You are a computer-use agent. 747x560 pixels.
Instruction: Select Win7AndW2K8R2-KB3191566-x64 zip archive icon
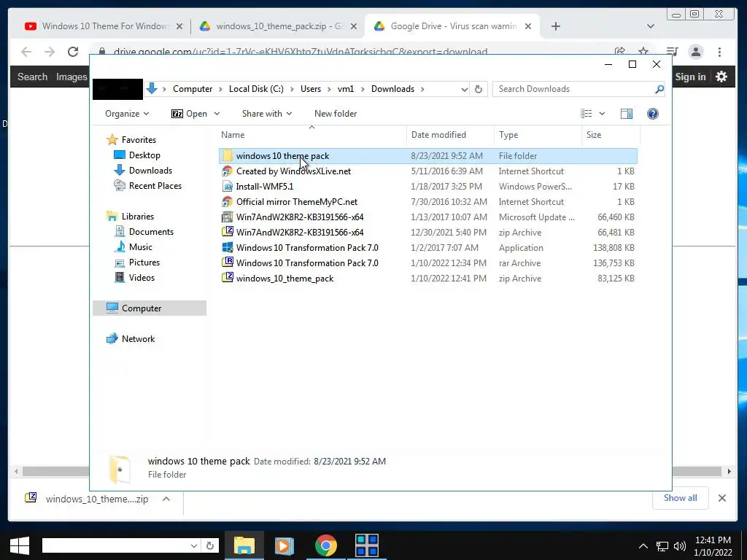pos(228,233)
